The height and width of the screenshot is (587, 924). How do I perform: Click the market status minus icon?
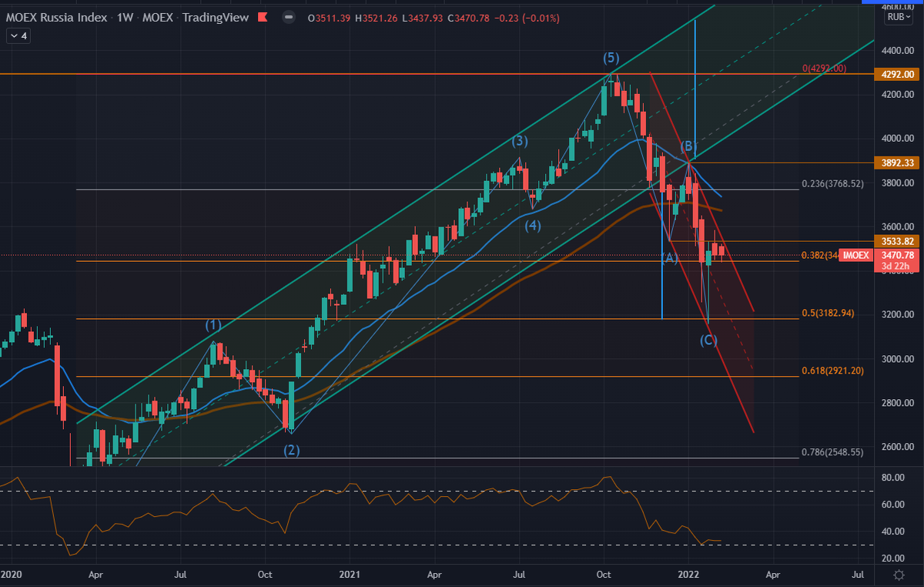click(x=288, y=17)
